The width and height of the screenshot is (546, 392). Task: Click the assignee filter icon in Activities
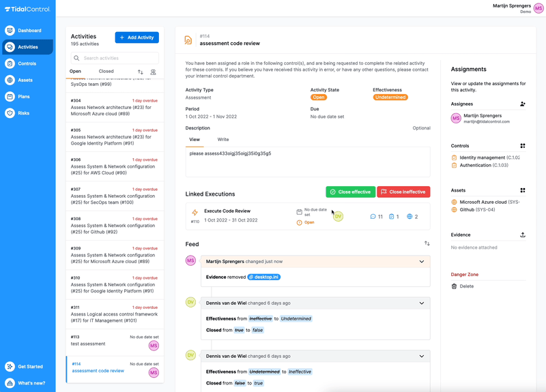click(153, 72)
